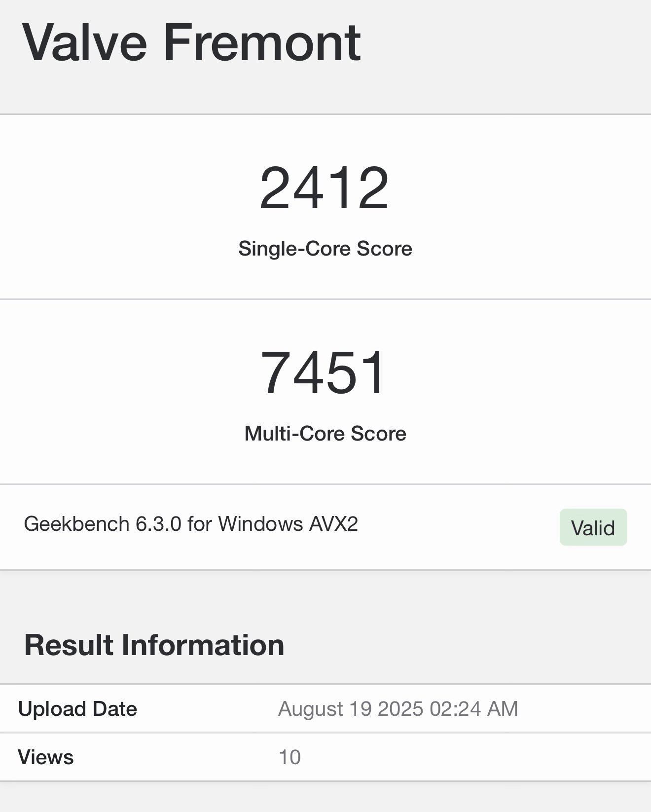Click the word Score under 7451

point(378,434)
